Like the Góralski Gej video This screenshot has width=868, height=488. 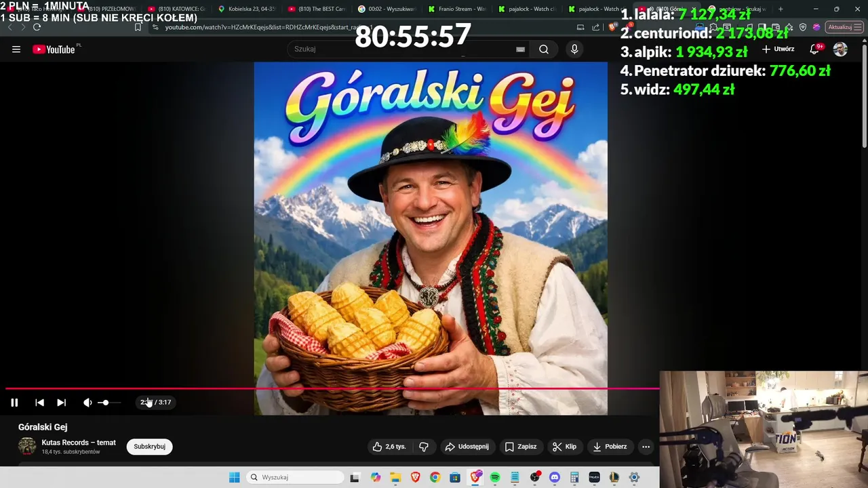pyautogui.click(x=389, y=447)
